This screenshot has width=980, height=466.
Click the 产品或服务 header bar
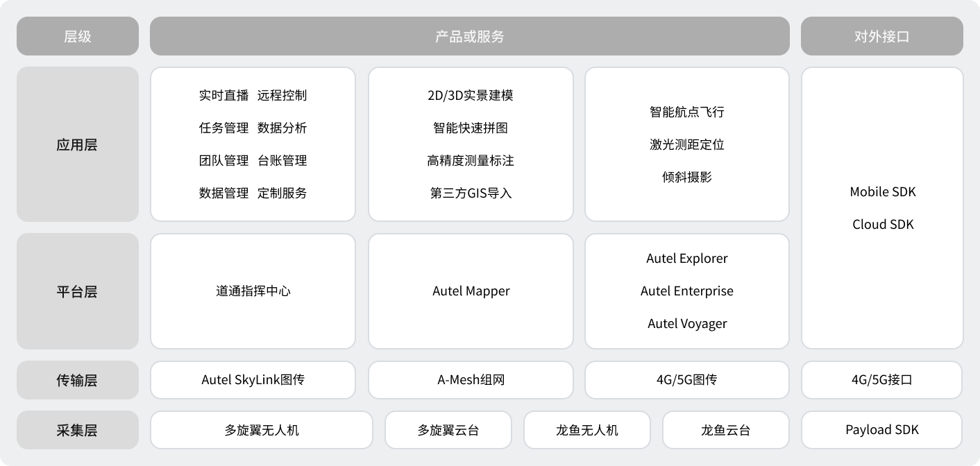[x=470, y=36]
